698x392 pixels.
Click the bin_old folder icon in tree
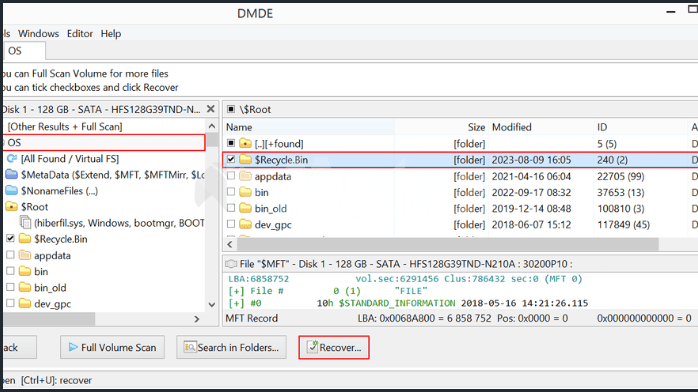click(x=25, y=287)
